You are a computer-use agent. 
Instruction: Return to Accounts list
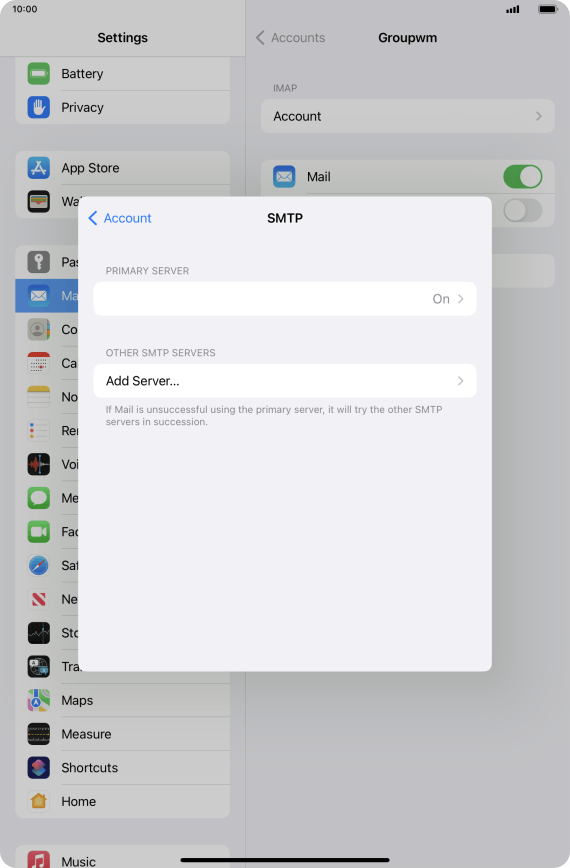click(291, 38)
